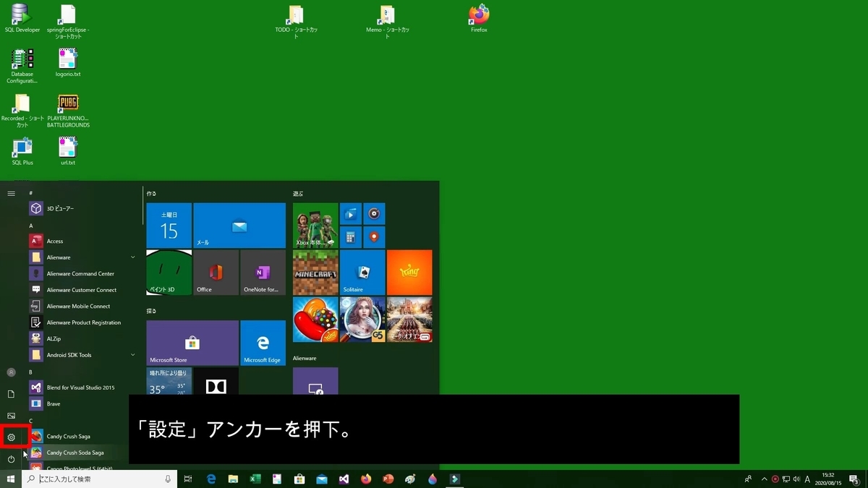
Task: Open PowerPoint from the taskbar
Action: tap(388, 479)
